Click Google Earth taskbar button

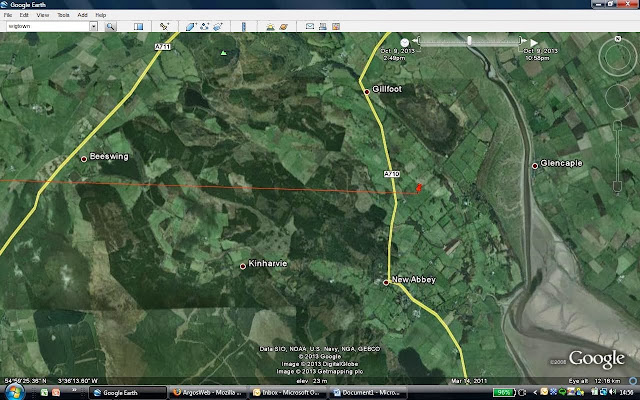click(x=128, y=393)
